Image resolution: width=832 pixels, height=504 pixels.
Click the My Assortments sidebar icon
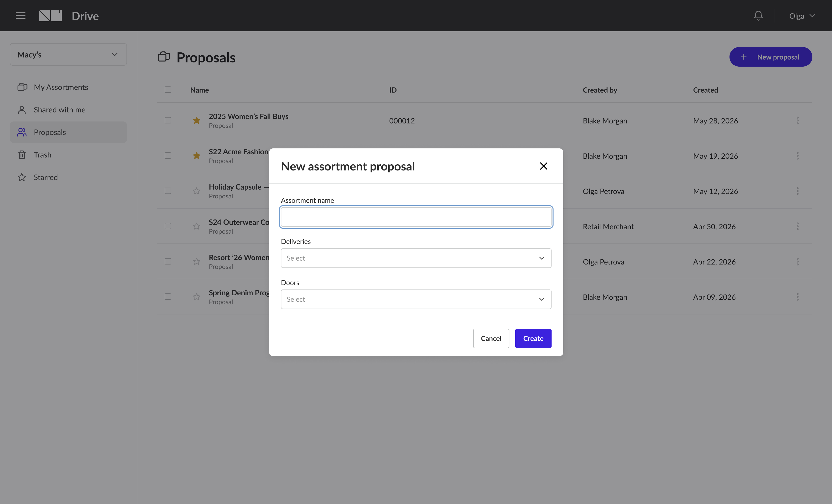22,87
